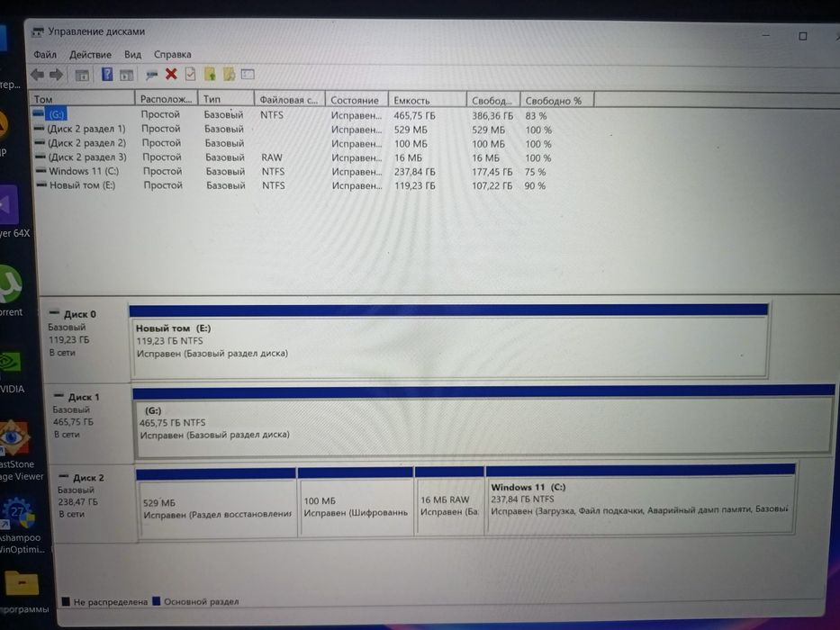The width and height of the screenshot is (840, 630).
Task: Select the Новый том (E:) partition block
Action: [x=449, y=341]
